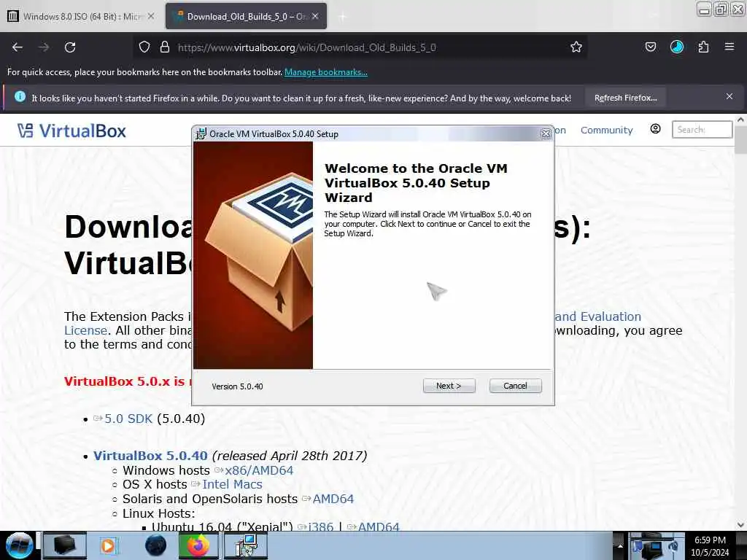
Task: Download the Ubuntu 16.04 AMD64 package
Action: pos(379,526)
